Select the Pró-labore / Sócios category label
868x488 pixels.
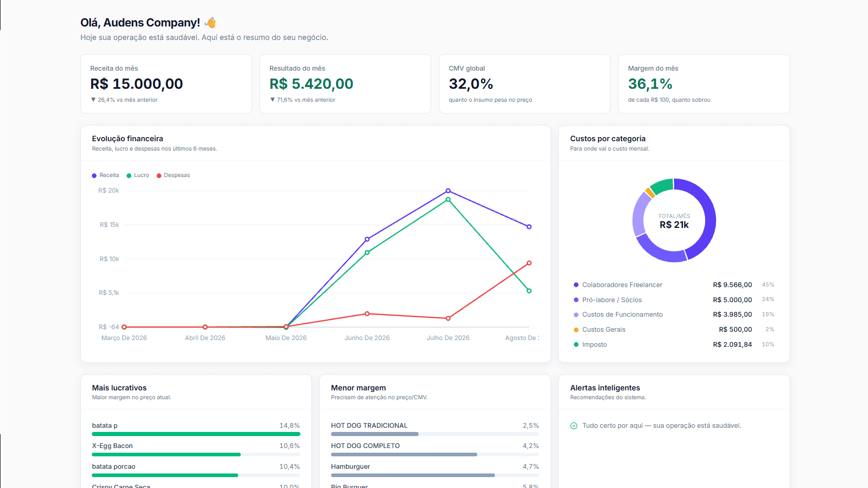(612, 300)
